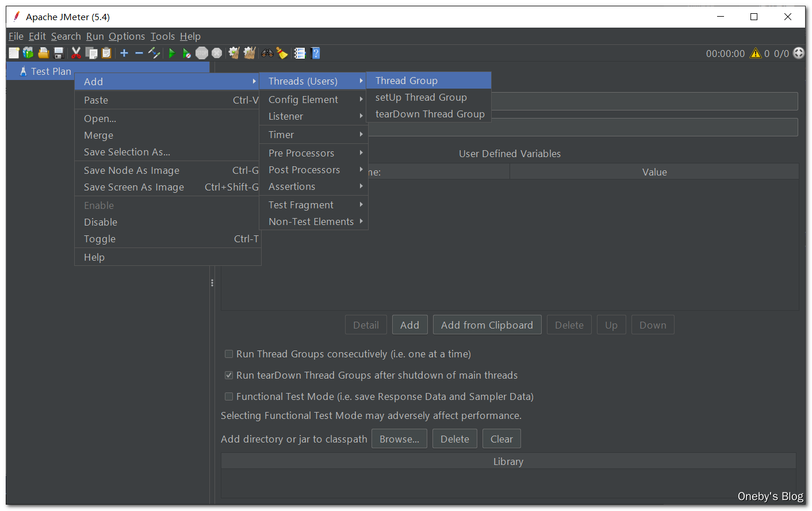Expand the Post Processors submenu
Viewport: 812px width, 511px height.
click(x=313, y=170)
